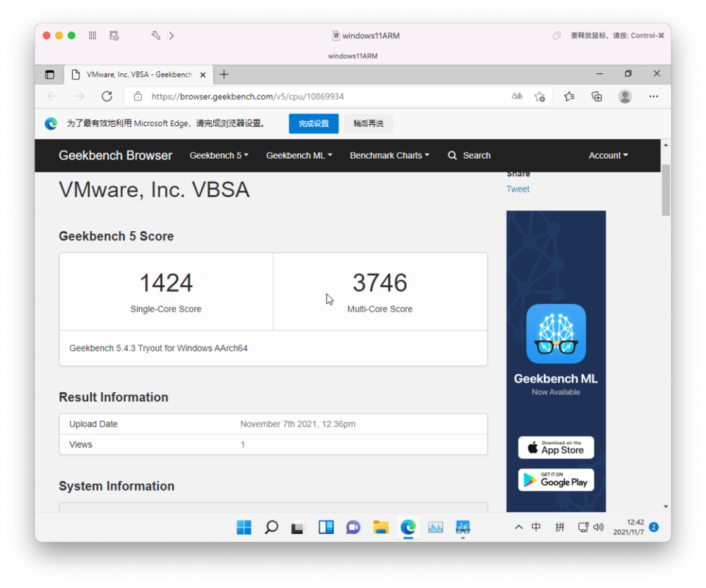
Task: Click the 稍后再说 button
Action: [x=368, y=123]
